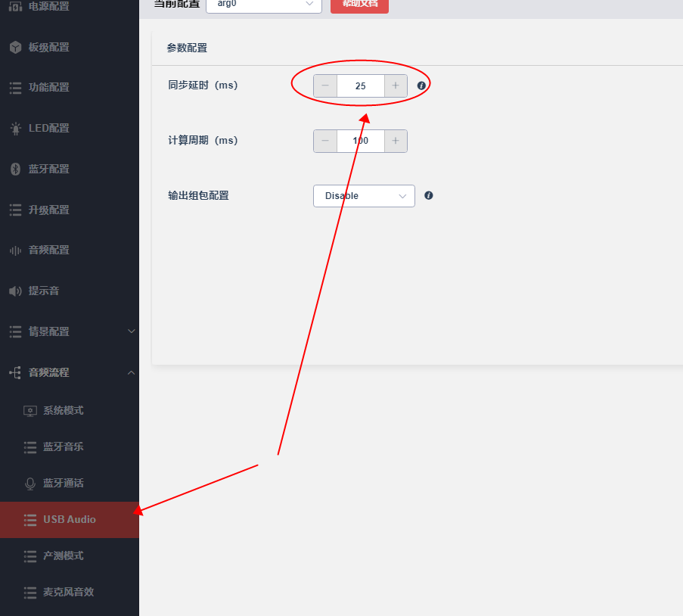Click the microphone icon beside 蓝牙通话
Image resolution: width=683 pixels, height=616 pixels.
coord(30,484)
